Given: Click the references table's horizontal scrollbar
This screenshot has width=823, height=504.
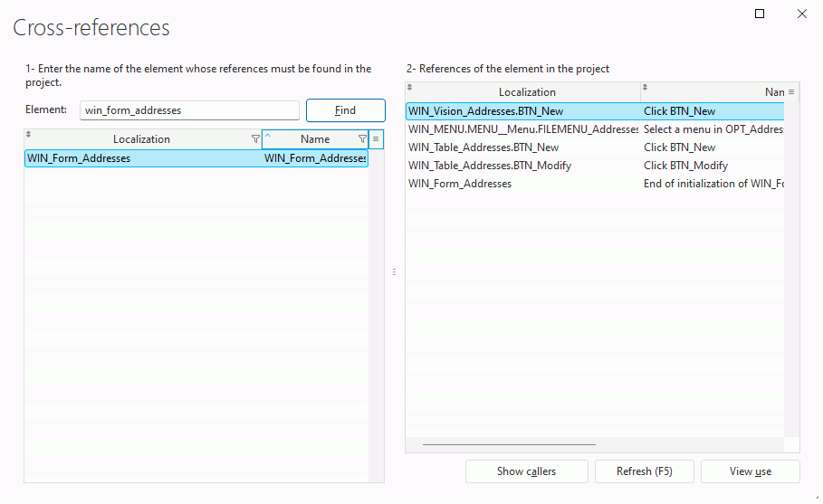Looking at the screenshot, I should (x=509, y=444).
